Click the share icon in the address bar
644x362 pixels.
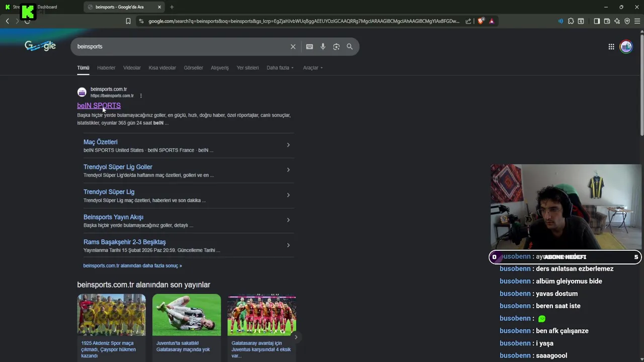[468, 21]
